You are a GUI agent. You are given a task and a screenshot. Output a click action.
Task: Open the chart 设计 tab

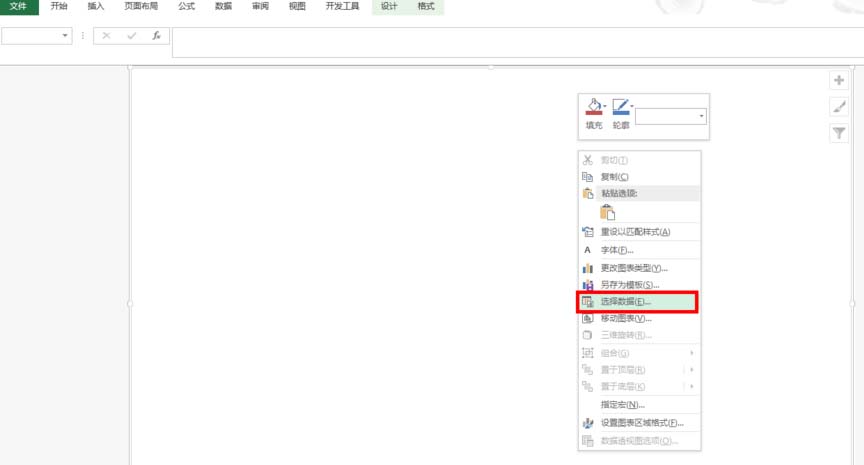tap(389, 7)
